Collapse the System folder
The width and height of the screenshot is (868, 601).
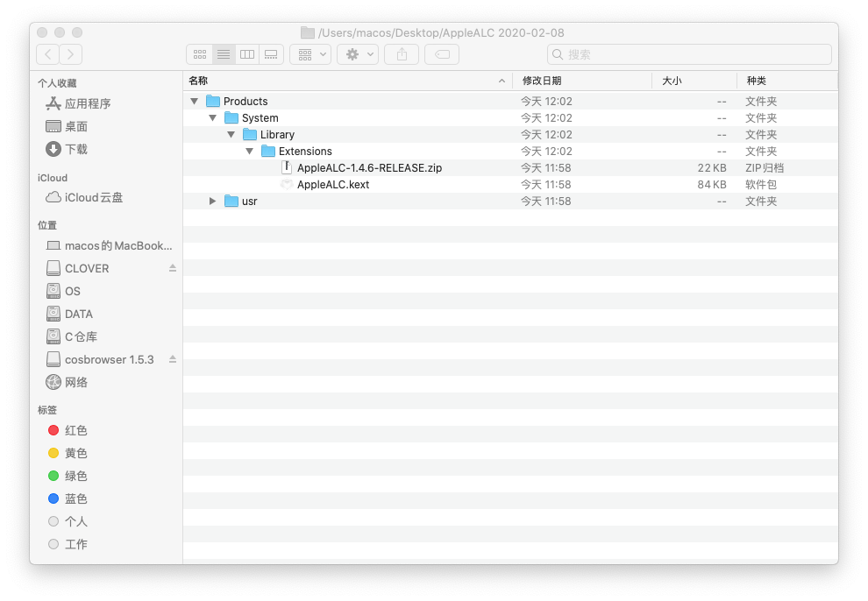[212, 117]
